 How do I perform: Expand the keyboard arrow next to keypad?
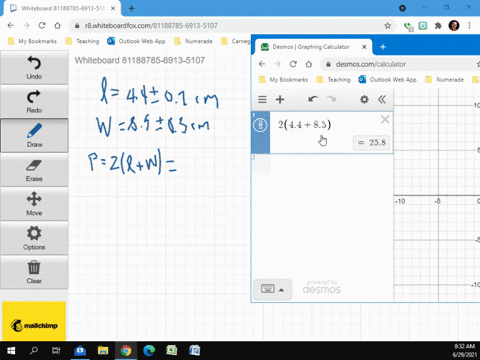(282, 289)
